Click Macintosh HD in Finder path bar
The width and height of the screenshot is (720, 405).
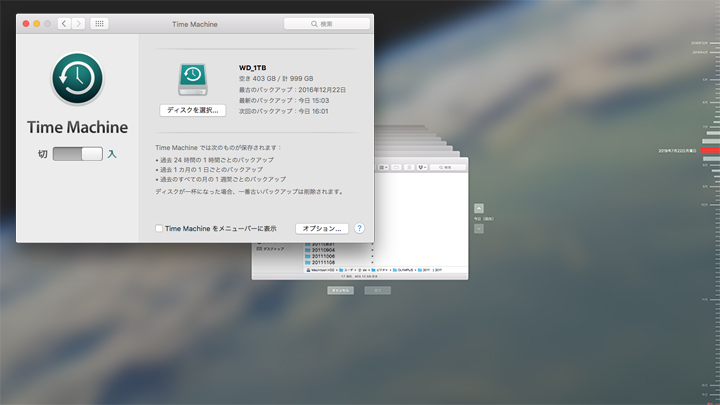321,270
